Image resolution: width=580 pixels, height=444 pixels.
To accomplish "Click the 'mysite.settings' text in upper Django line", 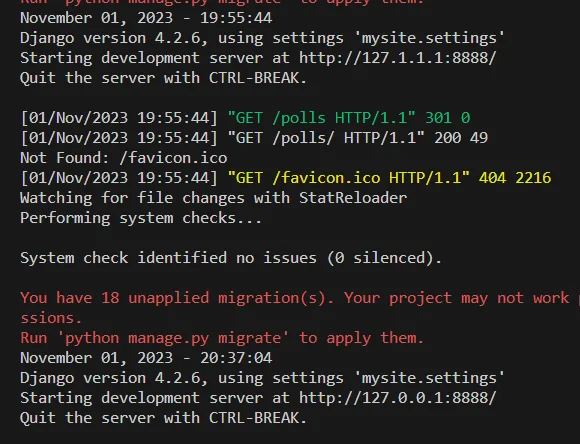I will pos(429,38).
